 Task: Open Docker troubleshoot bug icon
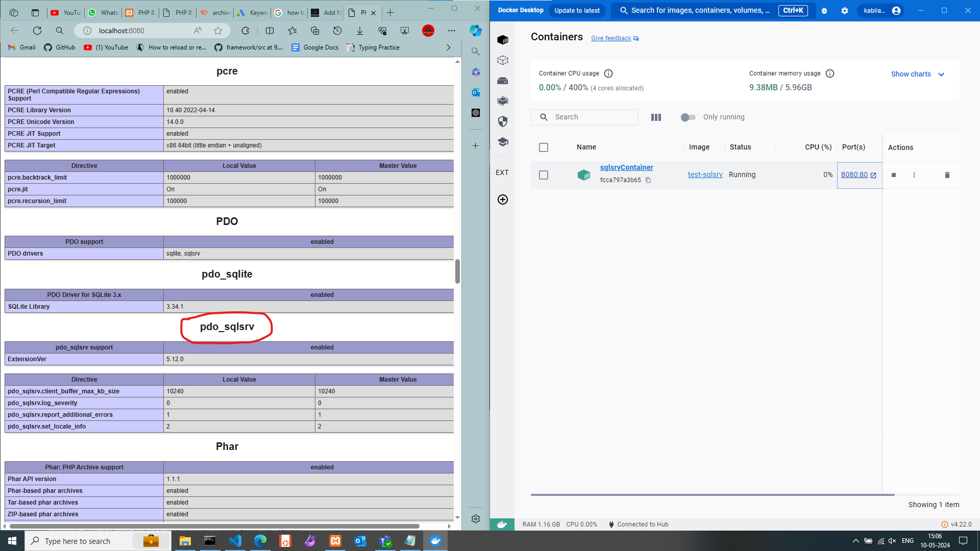coord(824,11)
